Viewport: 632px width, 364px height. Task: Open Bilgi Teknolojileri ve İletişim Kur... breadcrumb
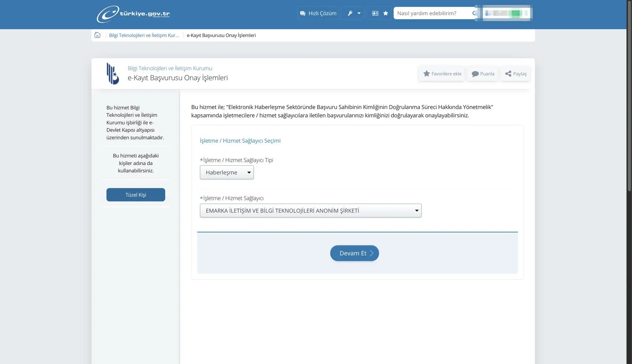click(x=144, y=35)
